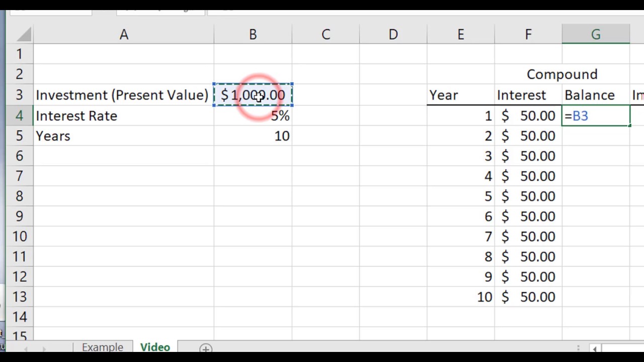The height and width of the screenshot is (362, 644).
Task: Click the 'Compound' heading cell
Action: point(562,74)
